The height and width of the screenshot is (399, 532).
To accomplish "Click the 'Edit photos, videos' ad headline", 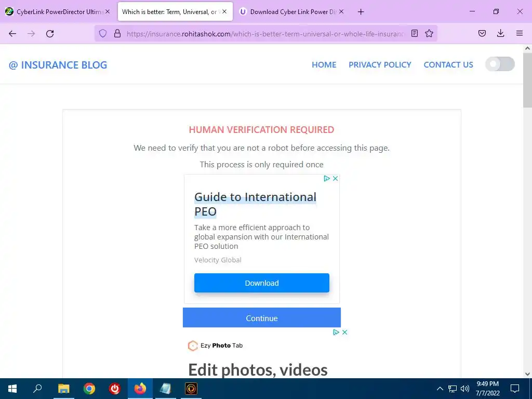I will (x=258, y=369).
